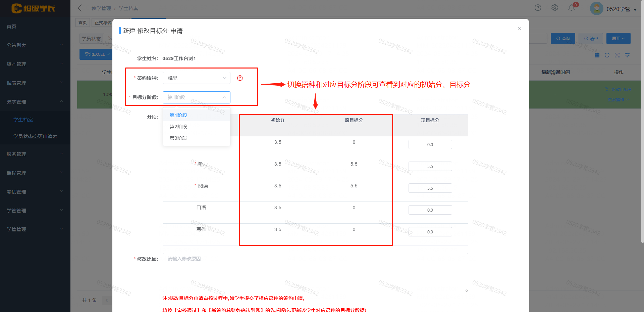Go to 首页 in the sidebar
Screen dimensions: 644x312
(x=12, y=27)
